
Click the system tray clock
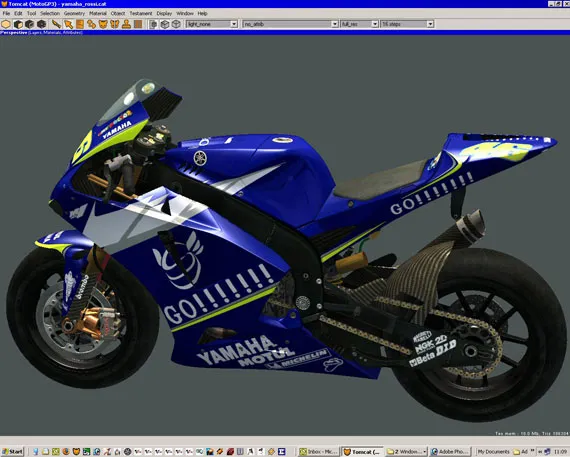(x=561, y=452)
